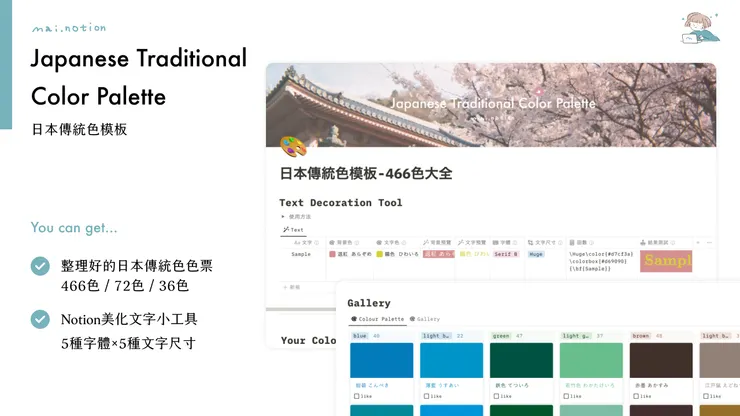
Task: Open the 赤墨 あかすみ card title
Action: (x=651, y=386)
